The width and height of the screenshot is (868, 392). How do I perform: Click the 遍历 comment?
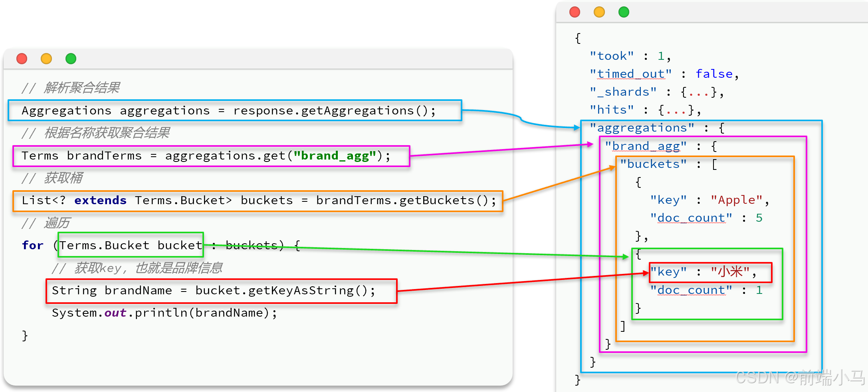coord(46,223)
